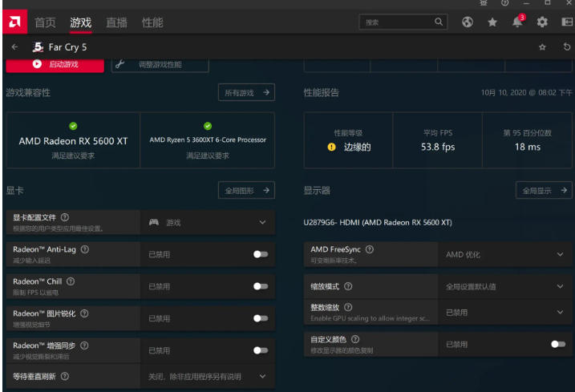Switch to the 首页 tab

(x=45, y=22)
